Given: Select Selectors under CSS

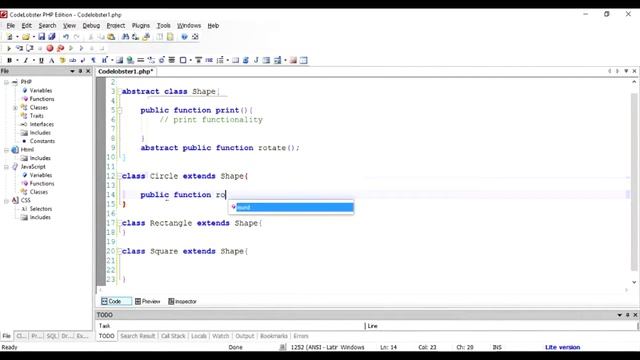Looking at the screenshot, I should tap(41, 209).
